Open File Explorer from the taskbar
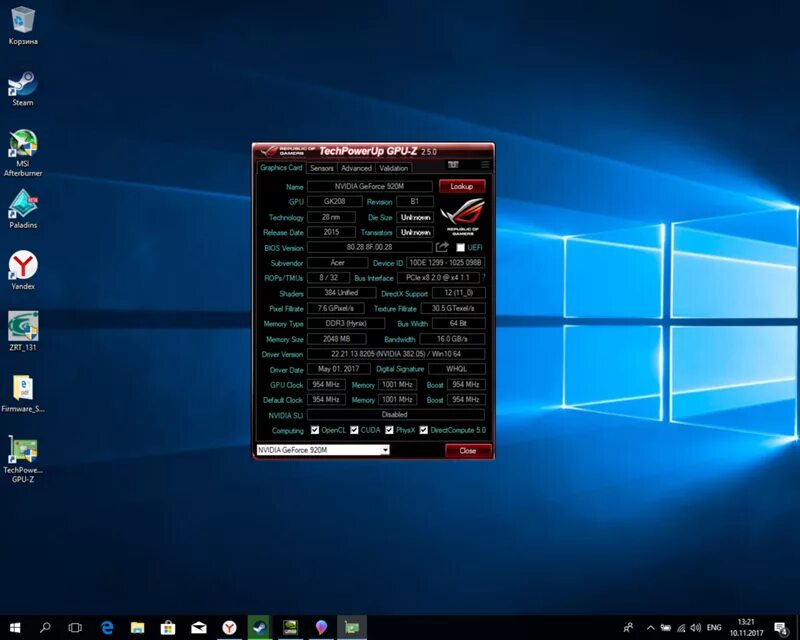The height and width of the screenshot is (640, 800). 137,627
